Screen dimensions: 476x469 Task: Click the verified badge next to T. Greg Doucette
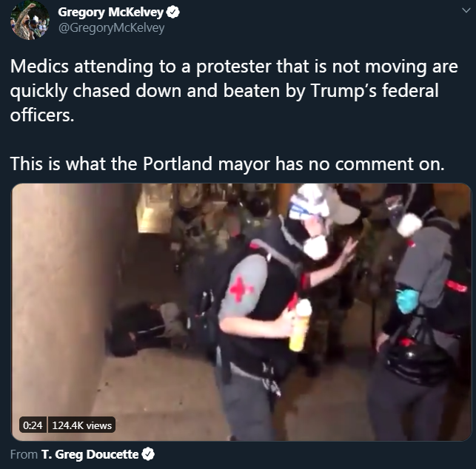tap(148, 454)
